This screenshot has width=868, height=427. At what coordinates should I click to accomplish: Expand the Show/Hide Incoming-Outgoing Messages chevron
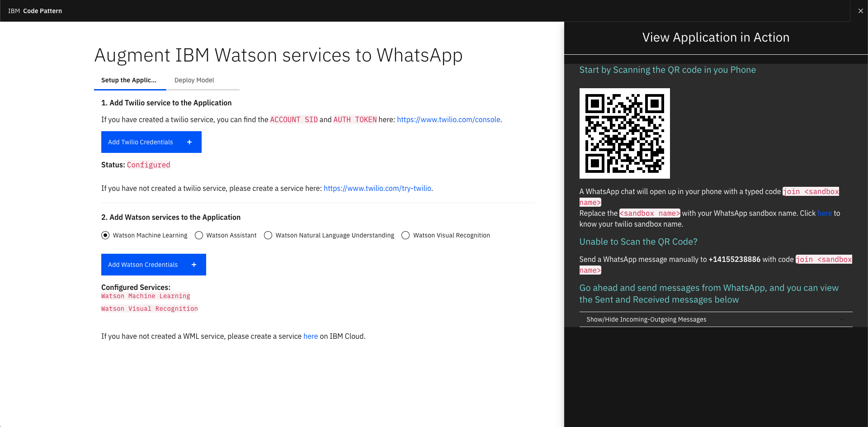point(841,319)
